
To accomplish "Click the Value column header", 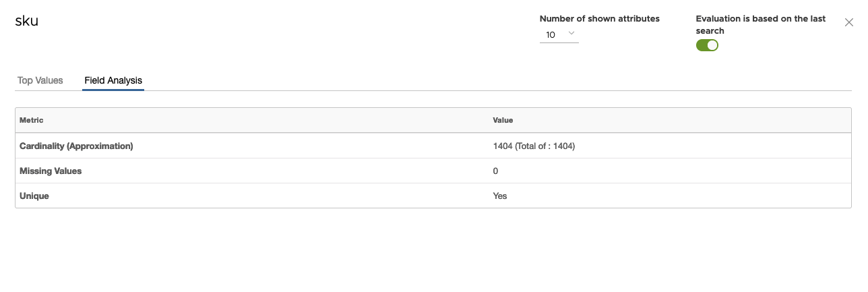I will click(x=503, y=120).
